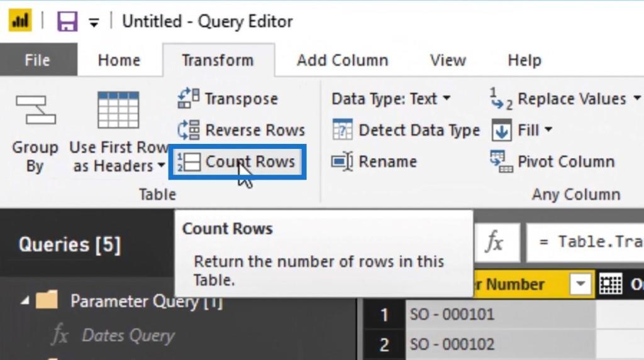644x360 pixels.
Task: Click the Reverse Rows label
Action: (255, 130)
